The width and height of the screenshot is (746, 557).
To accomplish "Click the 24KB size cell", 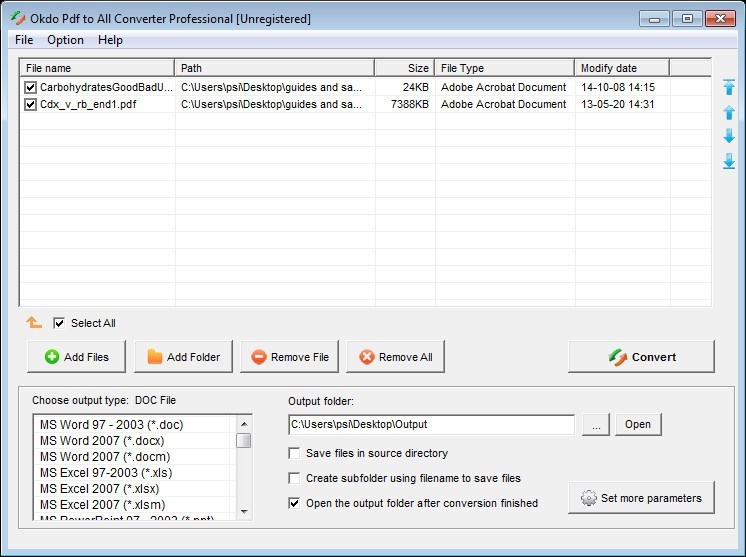I will click(x=416, y=88).
